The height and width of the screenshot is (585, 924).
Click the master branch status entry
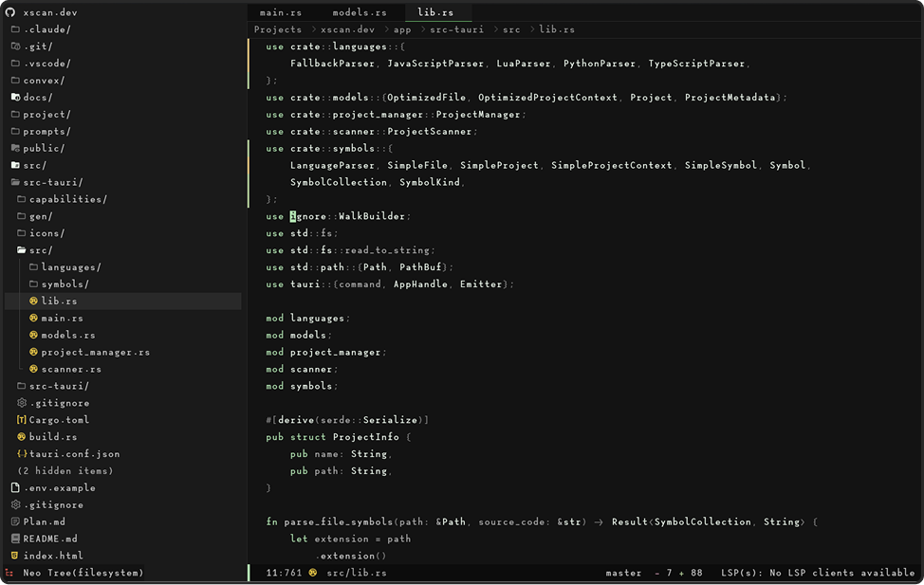[623, 573]
